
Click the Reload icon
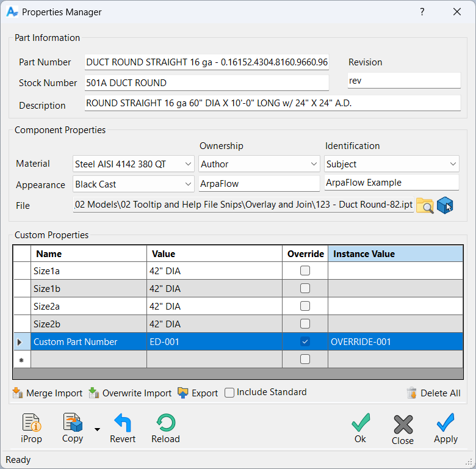coord(165,423)
